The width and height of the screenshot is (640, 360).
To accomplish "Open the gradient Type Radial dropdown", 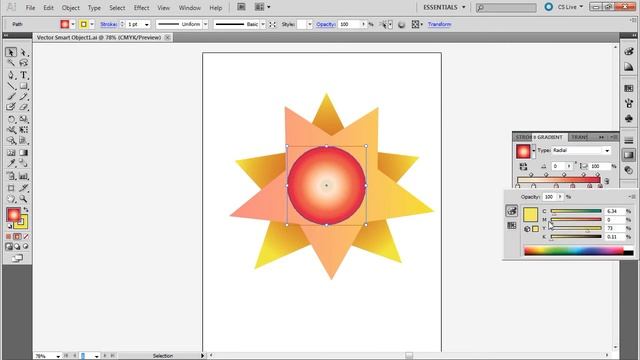I will tap(582, 151).
